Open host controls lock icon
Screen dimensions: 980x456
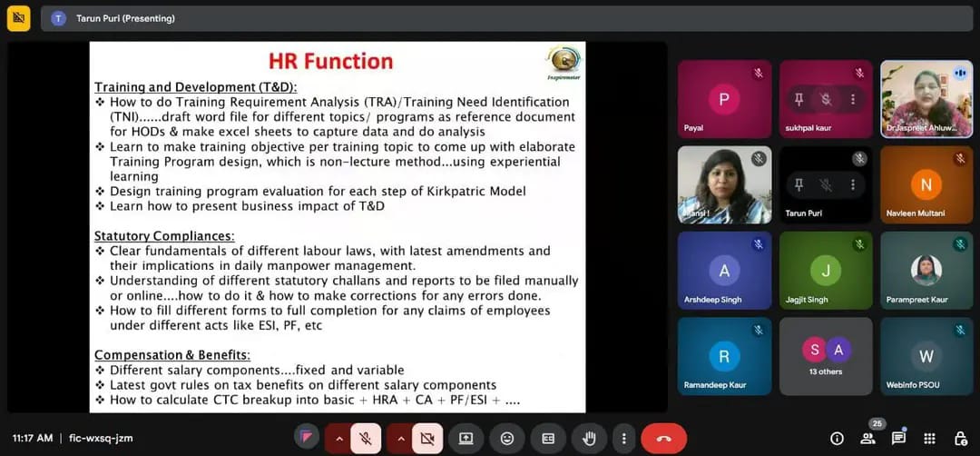coord(960,438)
